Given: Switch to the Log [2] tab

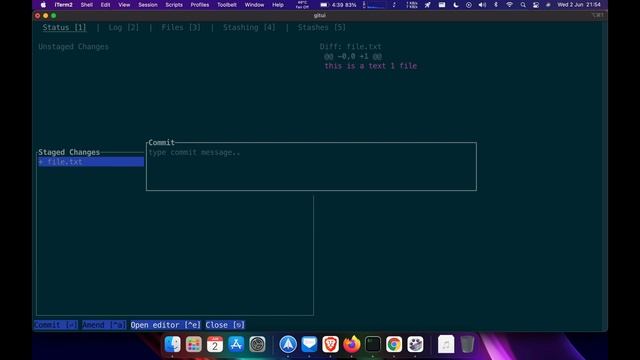Looking at the screenshot, I should [124, 27].
